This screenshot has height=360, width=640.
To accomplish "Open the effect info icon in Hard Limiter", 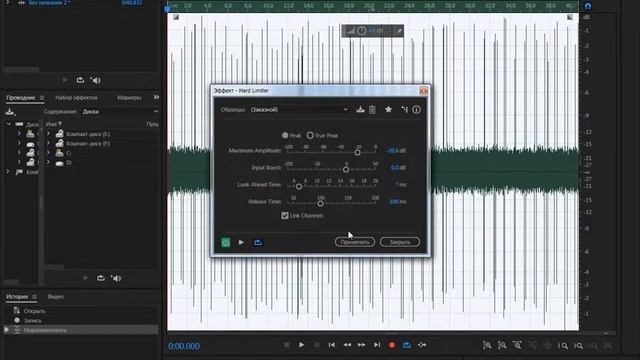I will pyautogui.click(x=416, y=109).
